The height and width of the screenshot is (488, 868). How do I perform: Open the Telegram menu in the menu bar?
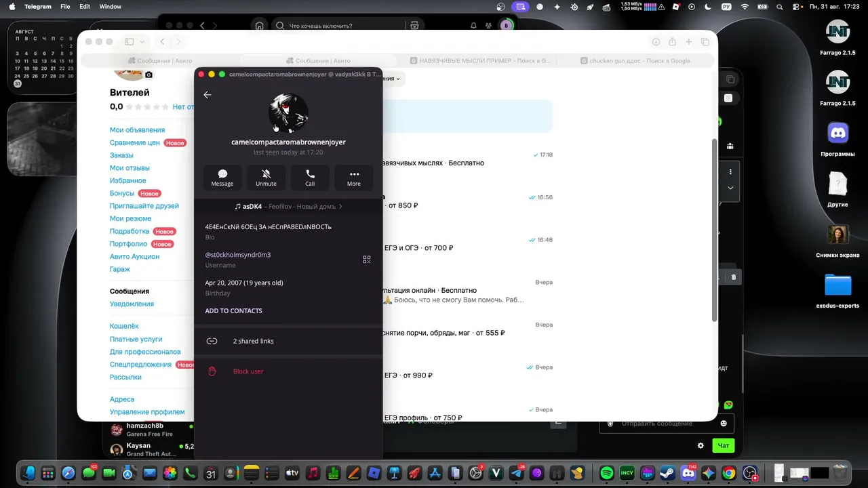pos(38,7)
